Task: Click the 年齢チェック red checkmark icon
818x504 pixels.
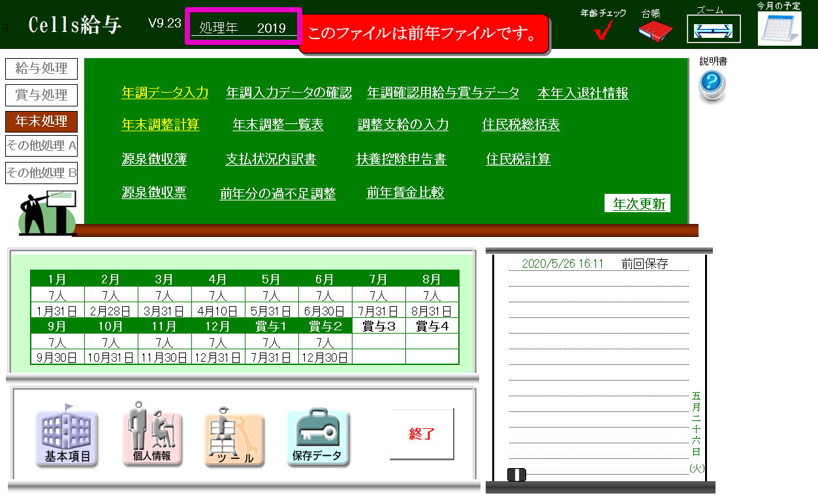Action: (x=602, y=31)
